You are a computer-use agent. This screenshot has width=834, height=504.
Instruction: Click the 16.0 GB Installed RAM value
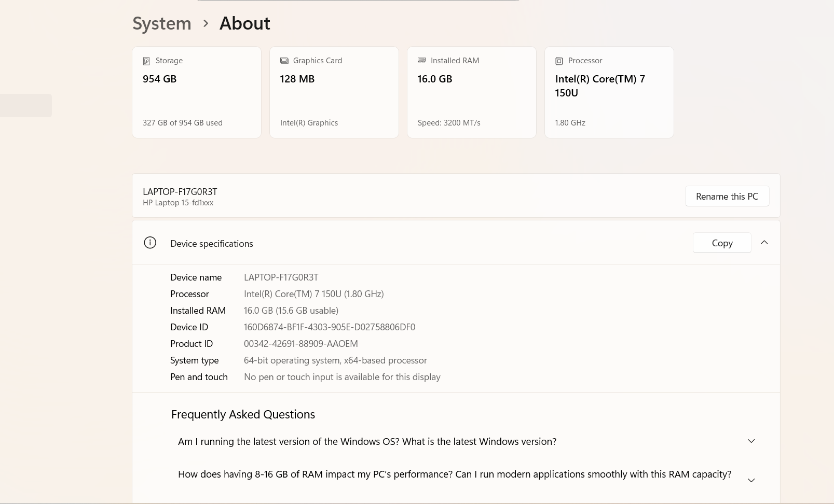click(435, 79)
